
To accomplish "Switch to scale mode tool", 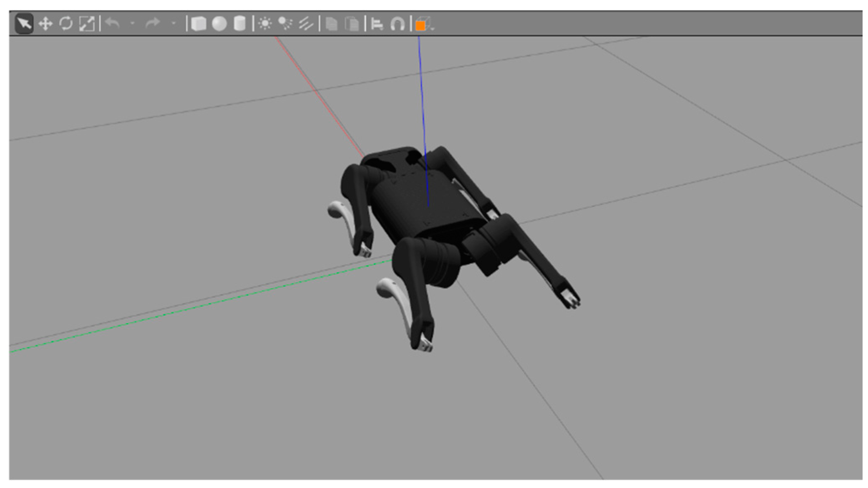I will 87,24.
